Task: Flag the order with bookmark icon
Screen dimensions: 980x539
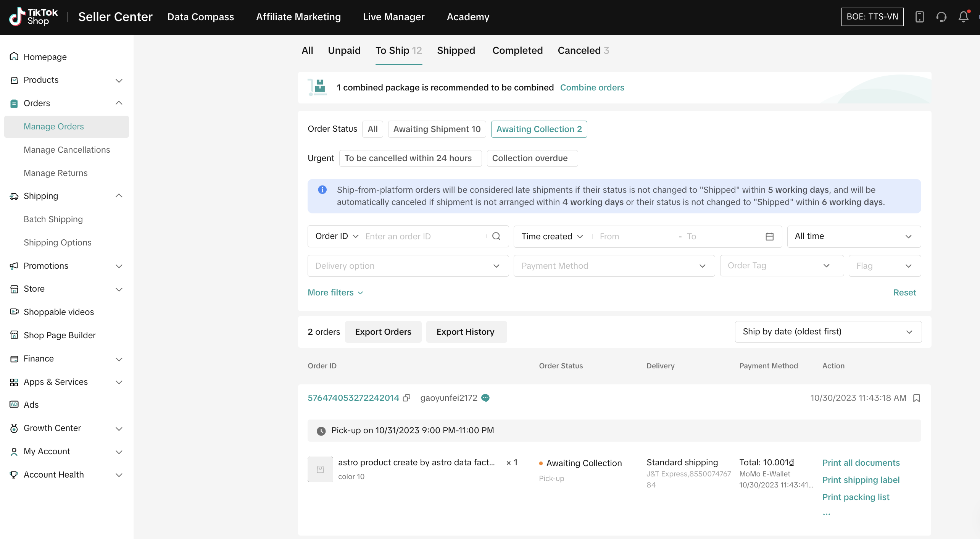Action: pyautogui.click(x=917, y=398)
